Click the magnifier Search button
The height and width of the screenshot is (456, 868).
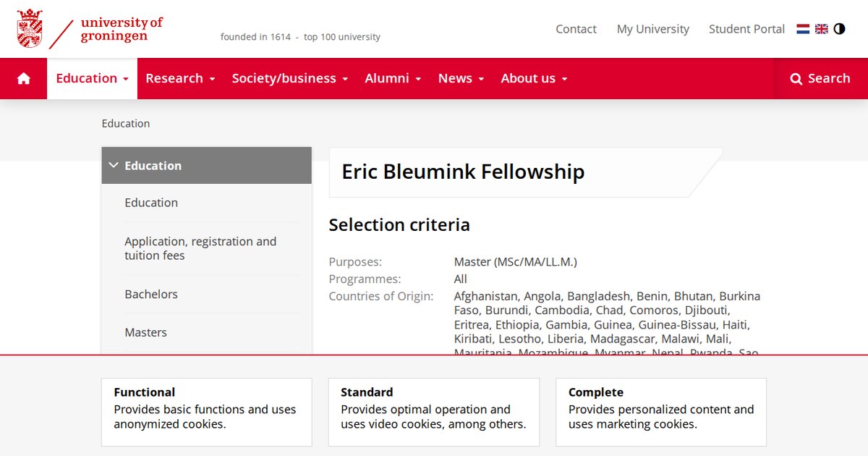[820, 78]
